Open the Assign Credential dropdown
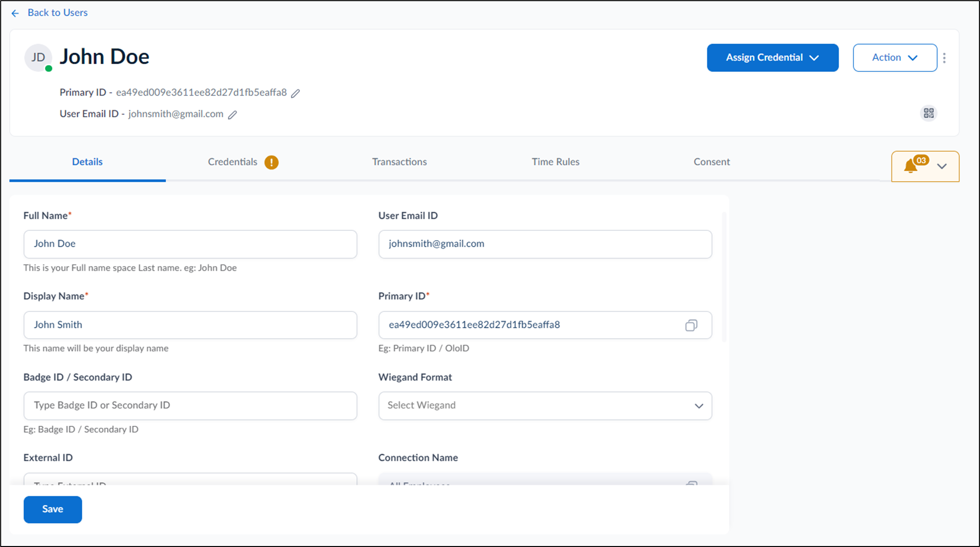The width and height of the screenshot is (980, 547). tap(773, 58)
